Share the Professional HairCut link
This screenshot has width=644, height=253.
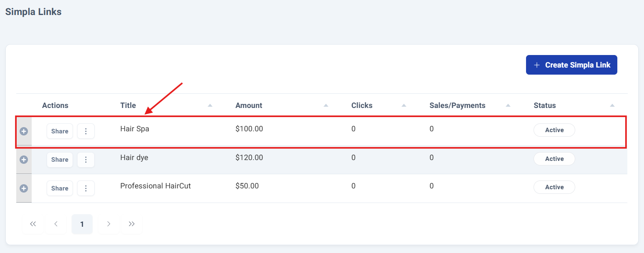[60, 188]
